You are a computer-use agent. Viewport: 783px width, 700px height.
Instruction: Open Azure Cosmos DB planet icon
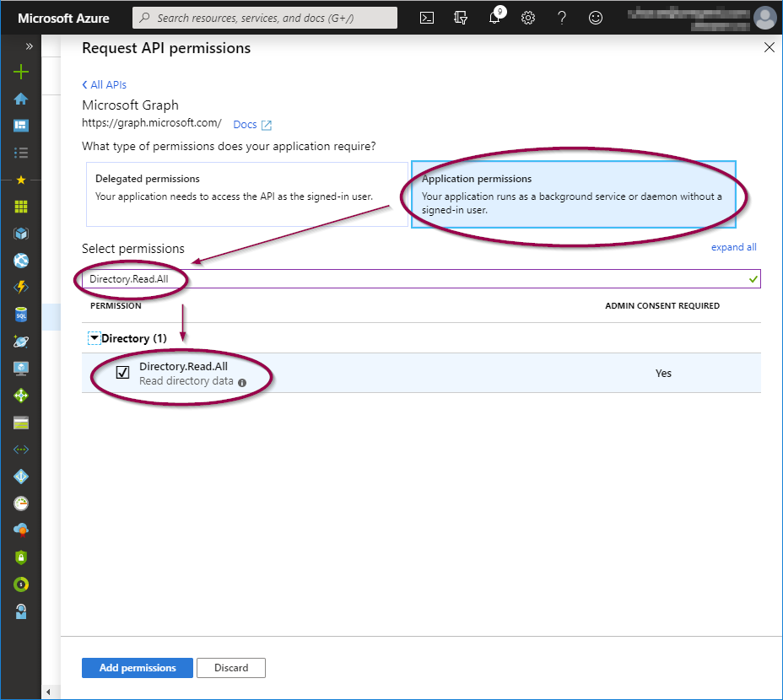pos(21,342)
